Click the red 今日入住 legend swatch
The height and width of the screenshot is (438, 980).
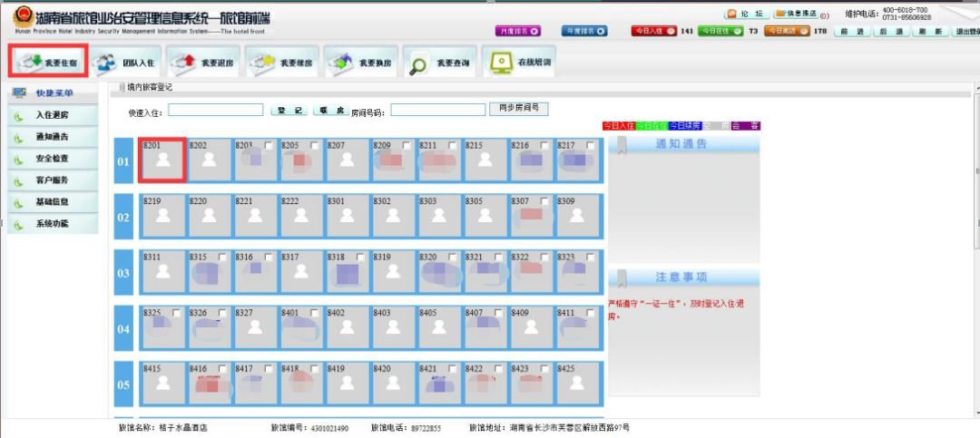click(618, 126)
